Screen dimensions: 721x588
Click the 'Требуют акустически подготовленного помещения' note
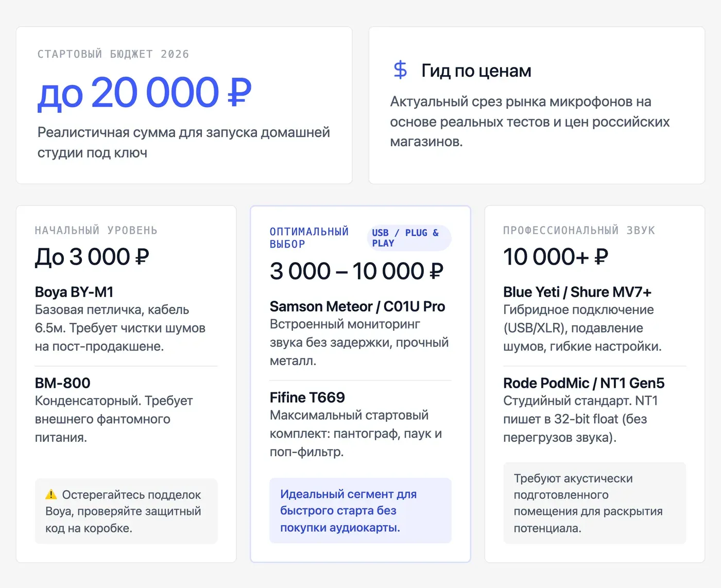pyautogui.click(x=595, y=503)
